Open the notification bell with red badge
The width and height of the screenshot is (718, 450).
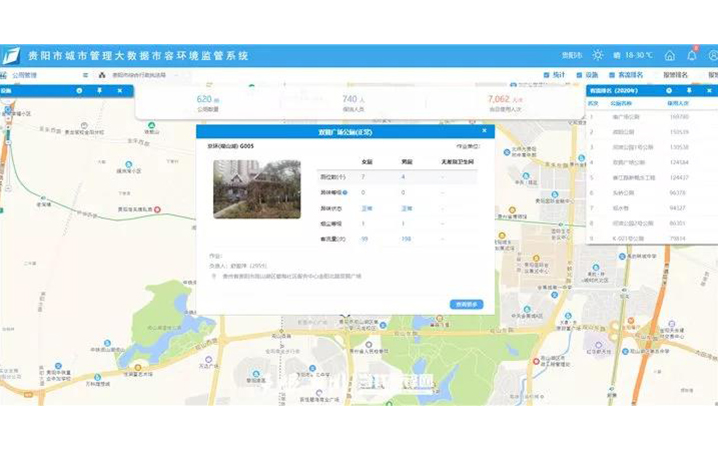coord(690,55)
